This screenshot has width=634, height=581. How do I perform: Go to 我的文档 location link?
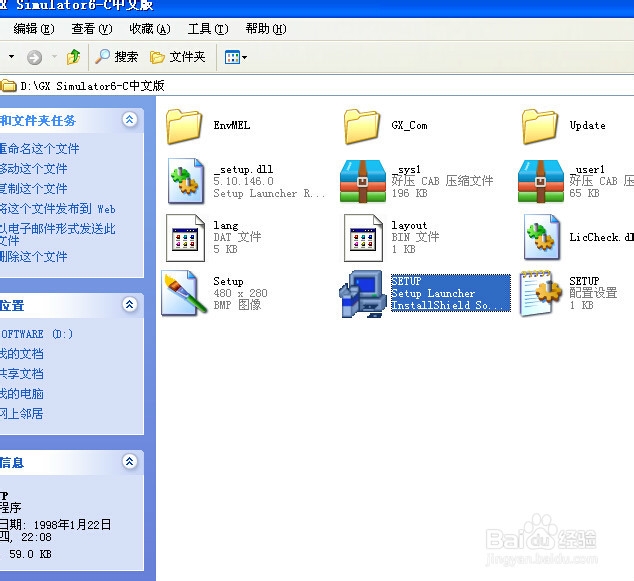click(22, 354)
